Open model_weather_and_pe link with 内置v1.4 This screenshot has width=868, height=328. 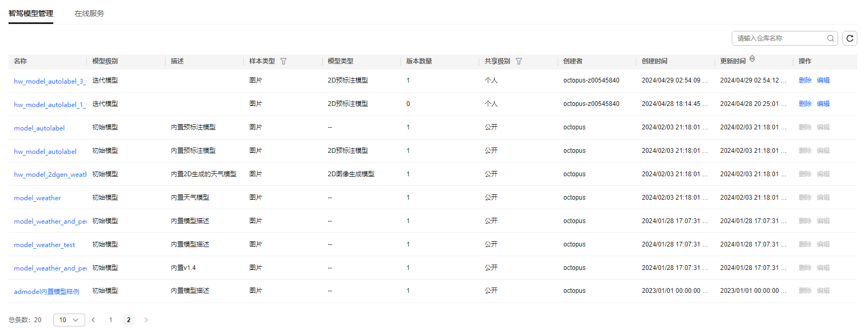click(x=50, y=268)
